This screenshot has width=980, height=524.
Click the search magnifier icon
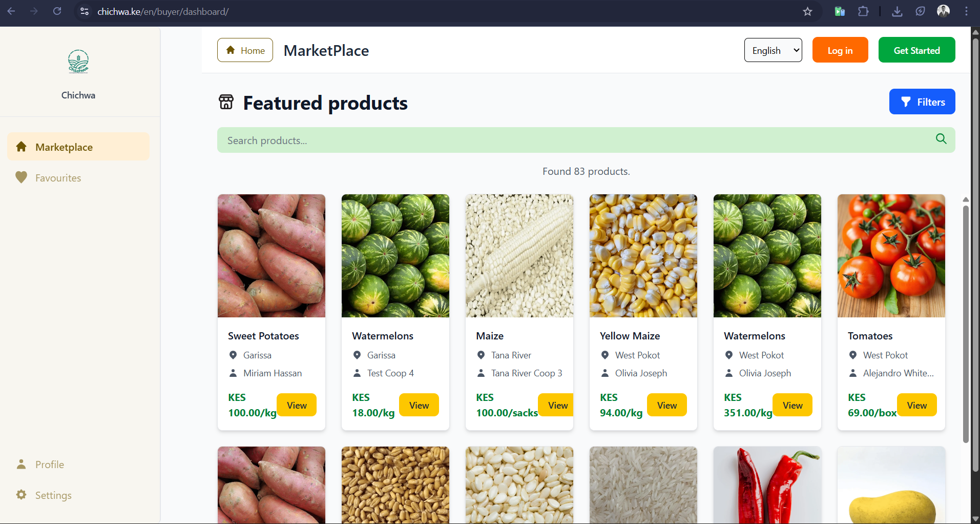coord(941,139)
